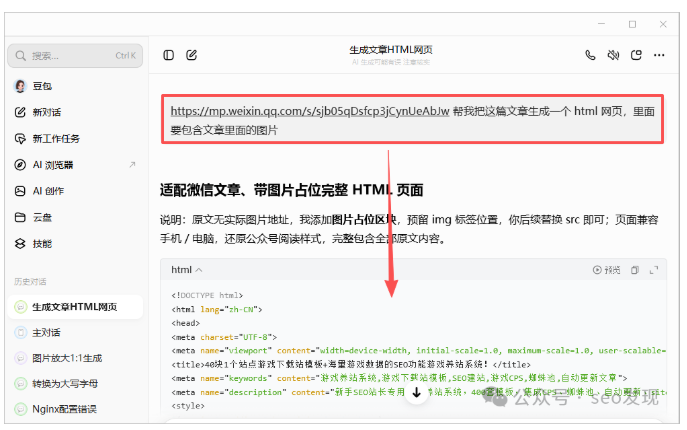Click the magnifier icon in the search box
687x430 pixels.
20,56
